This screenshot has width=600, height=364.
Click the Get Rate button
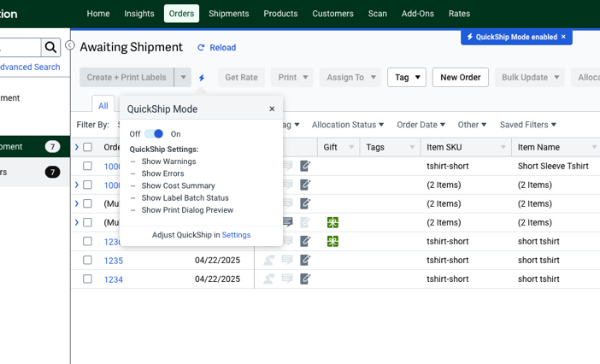point(242,77)
